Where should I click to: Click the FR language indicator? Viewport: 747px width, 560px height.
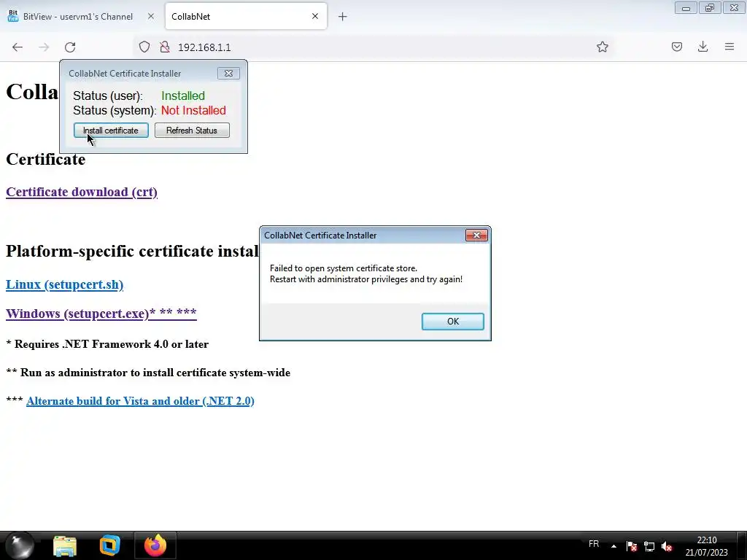coord(594,544)
